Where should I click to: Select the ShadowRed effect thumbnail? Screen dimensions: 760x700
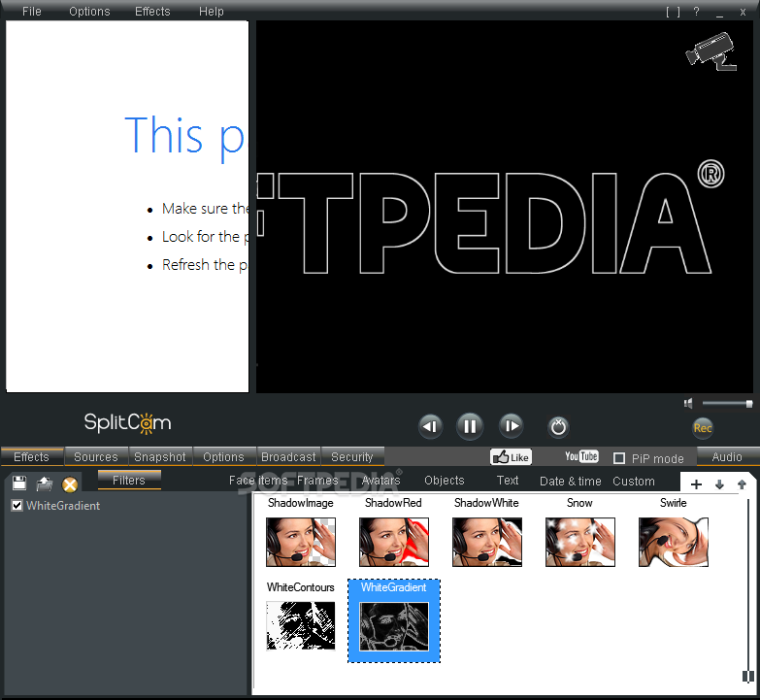pos(393,542)
